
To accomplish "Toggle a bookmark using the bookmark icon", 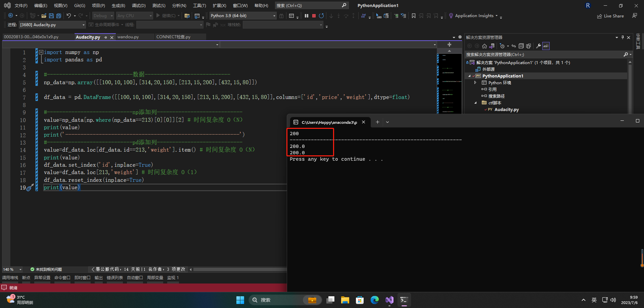I will click(414, 16).
